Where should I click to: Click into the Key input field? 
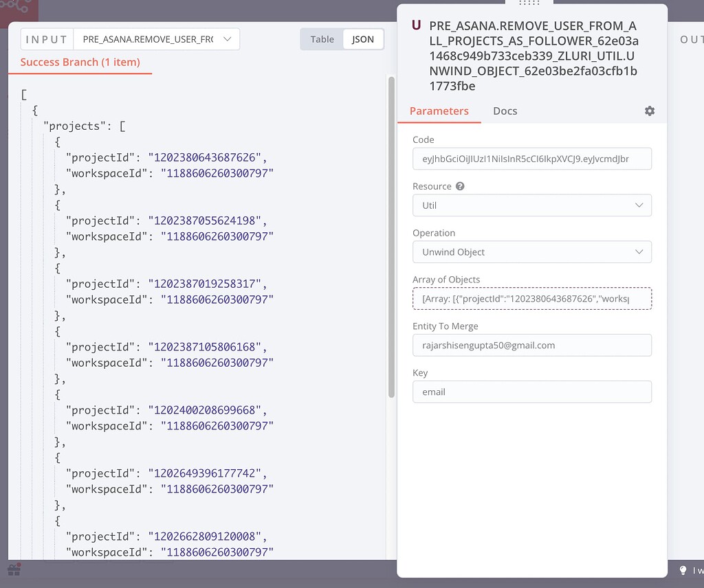click(531, 392)
